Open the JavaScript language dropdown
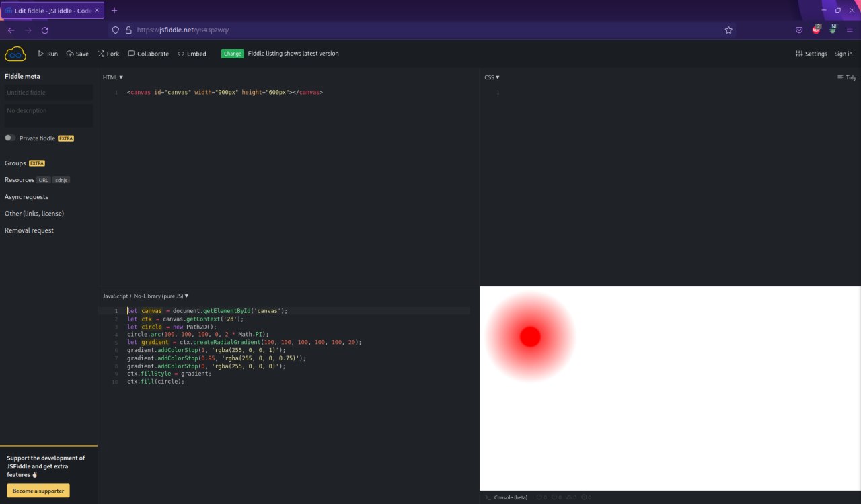The height and width of the screenshot is (504, 861). pos(145,296)
